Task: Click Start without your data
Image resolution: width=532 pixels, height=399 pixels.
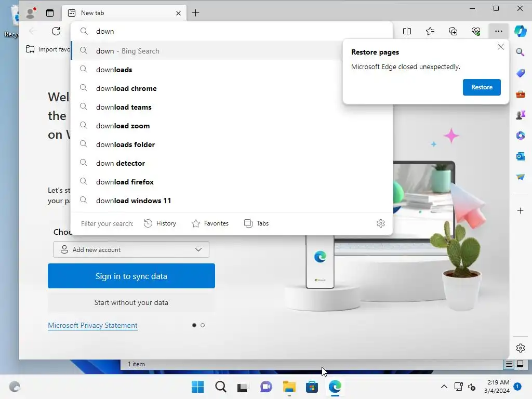Action: point(131,302)
